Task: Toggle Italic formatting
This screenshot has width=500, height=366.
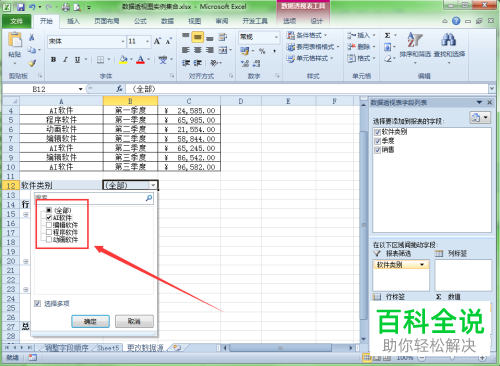Action: [x=65, y=60]
